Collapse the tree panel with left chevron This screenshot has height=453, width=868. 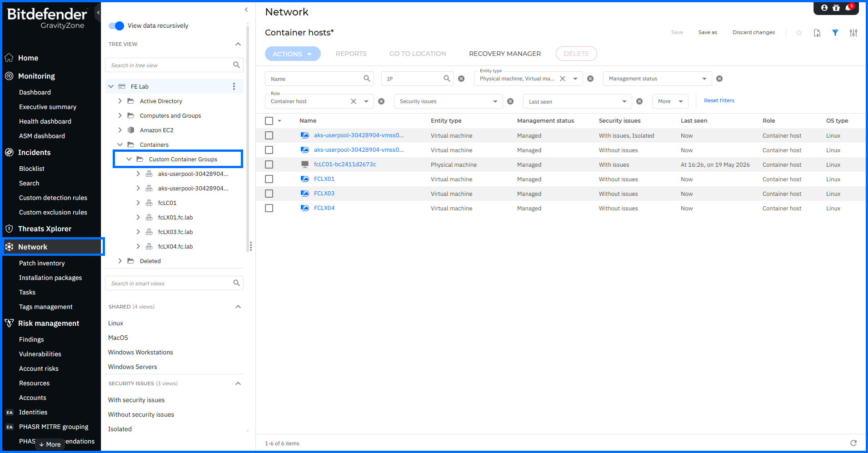(246, 10)
